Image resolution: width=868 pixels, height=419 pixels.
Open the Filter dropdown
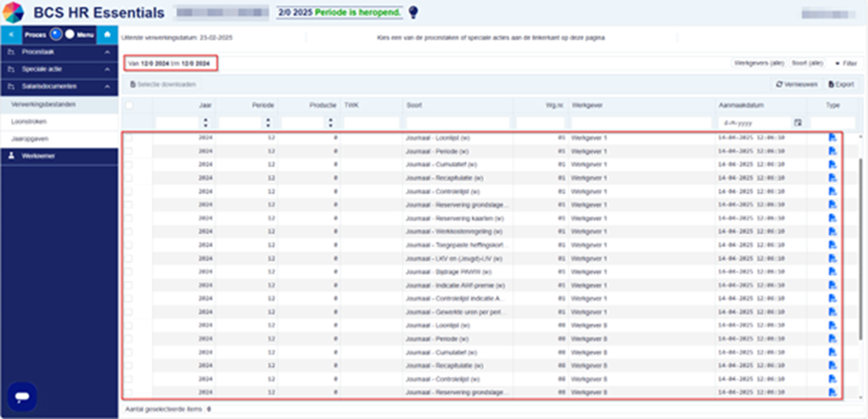(x=846, y=63)
